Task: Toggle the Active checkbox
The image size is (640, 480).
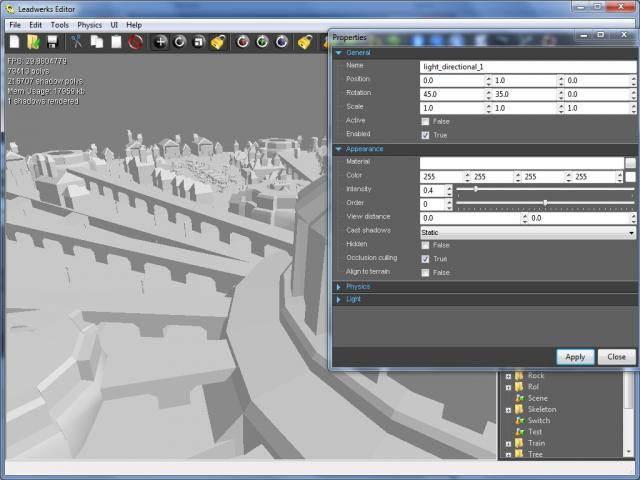Action: pyautogui.click(x=426, y=121)
